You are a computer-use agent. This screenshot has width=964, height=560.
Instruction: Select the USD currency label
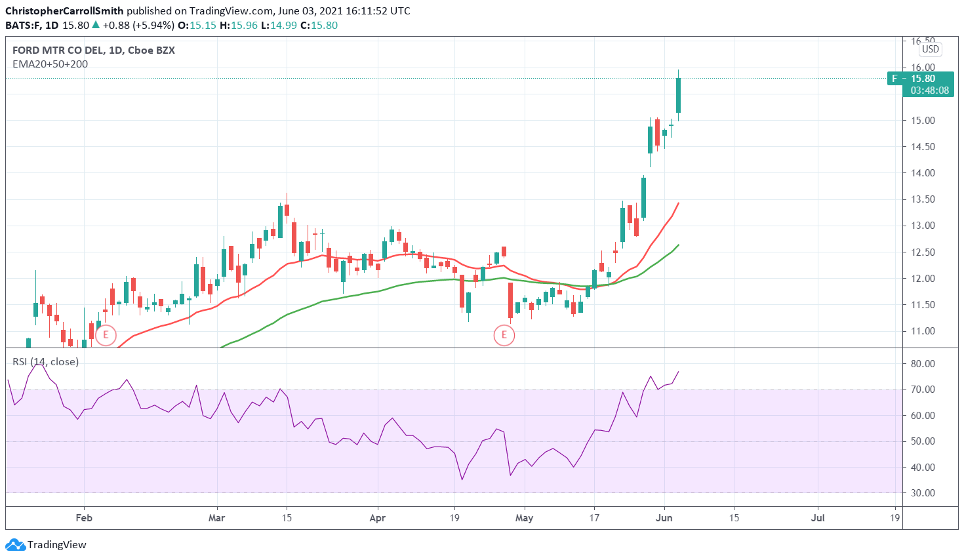(930, 49)
